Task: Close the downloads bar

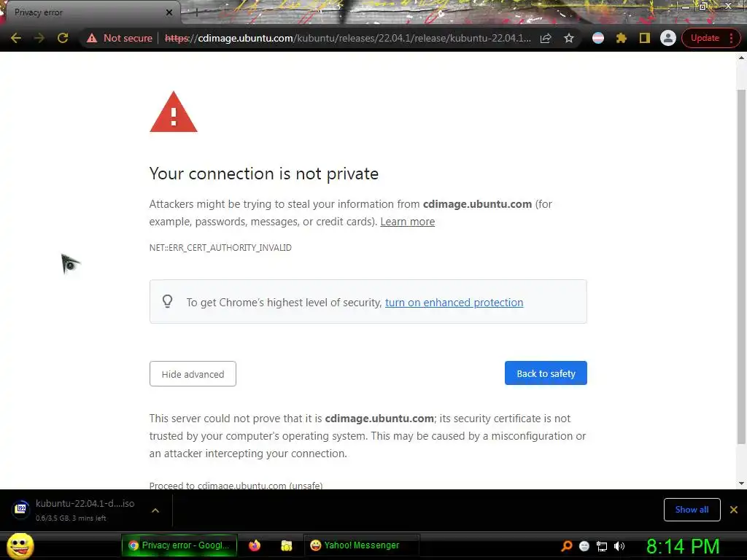Action: coord(734,510)
